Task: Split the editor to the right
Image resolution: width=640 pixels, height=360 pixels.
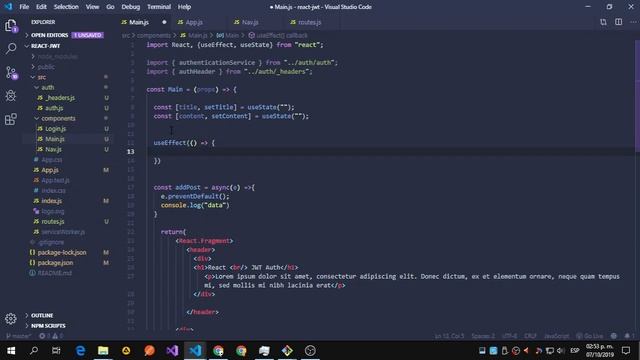Action: click(618, 22)
